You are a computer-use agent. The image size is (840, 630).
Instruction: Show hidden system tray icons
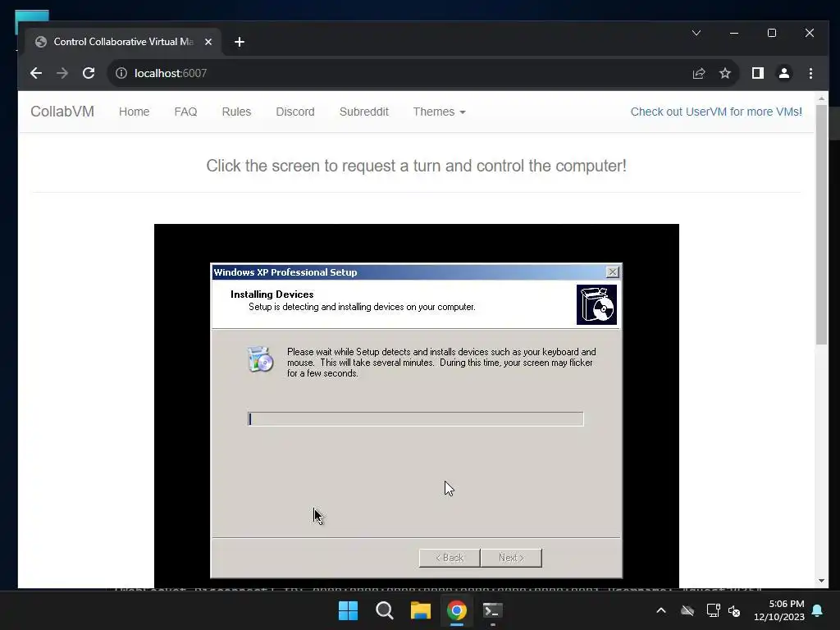click(x=661, y=610)
